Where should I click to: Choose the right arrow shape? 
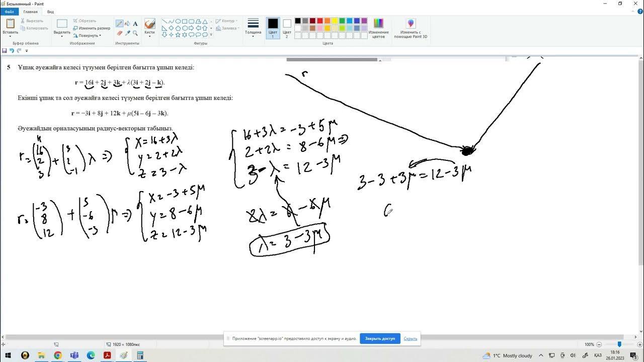click(x=191, y=28)
